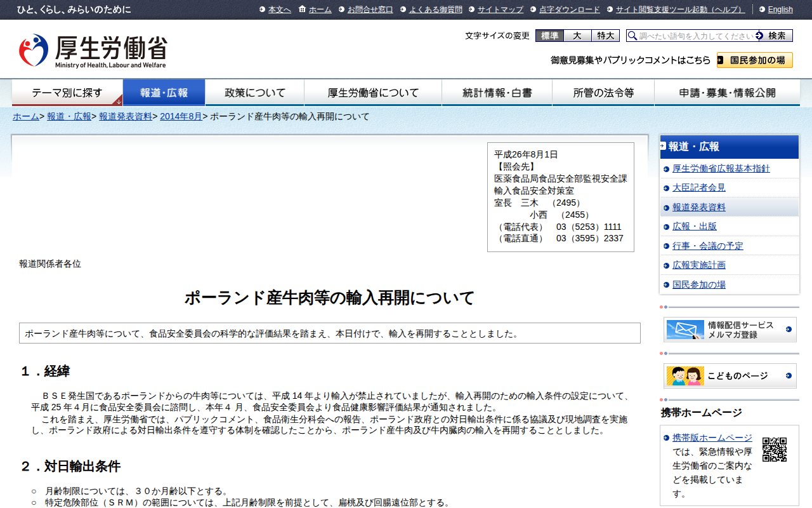The image size is (812, 508).
Task: Open the 政策について navigation tab
Action: (255, 93)
